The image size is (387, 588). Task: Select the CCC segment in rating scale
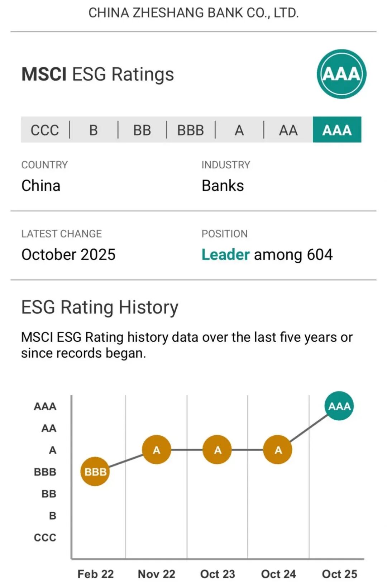click(x=45, y=130)
